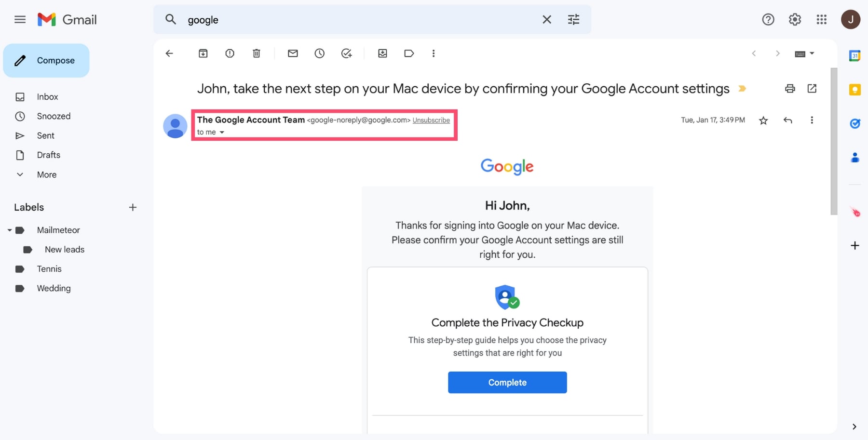
Task: Archive this email
Action: click(x=203, y=53)
